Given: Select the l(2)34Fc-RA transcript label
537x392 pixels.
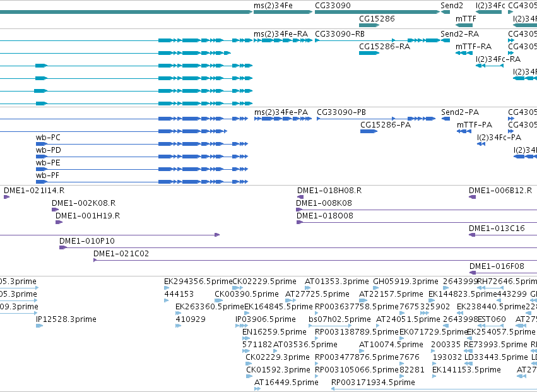Looking at the screenshot, I should pyautogui.click(x=498, y=59).
